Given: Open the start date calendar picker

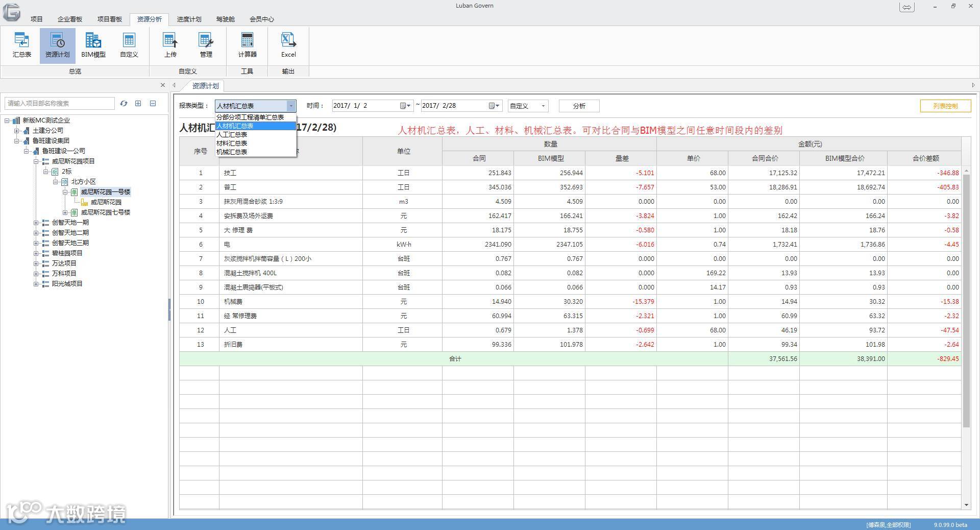Looking at the screenshot, I should click(405, 106).
